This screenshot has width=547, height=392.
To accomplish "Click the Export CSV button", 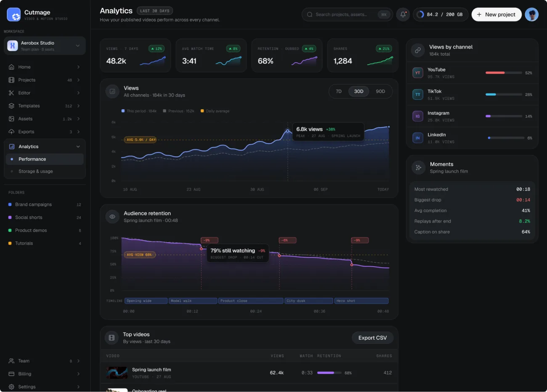I will click(x=372, y=338).
